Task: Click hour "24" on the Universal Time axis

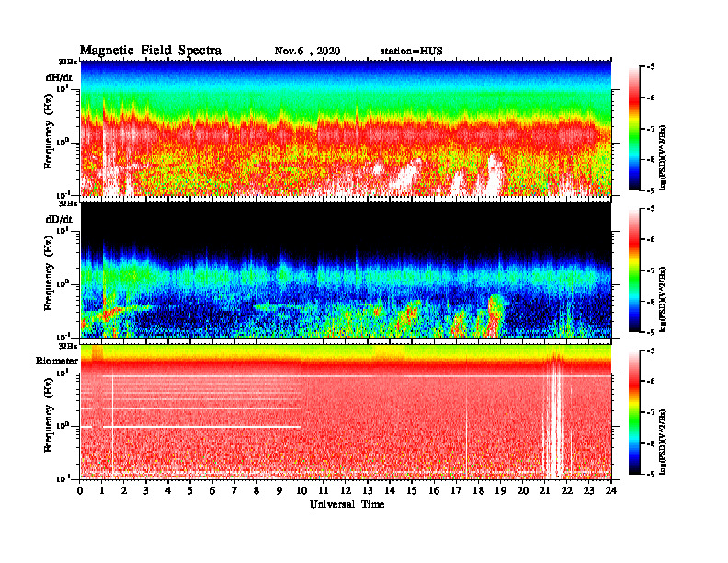Action: (611, 491)
